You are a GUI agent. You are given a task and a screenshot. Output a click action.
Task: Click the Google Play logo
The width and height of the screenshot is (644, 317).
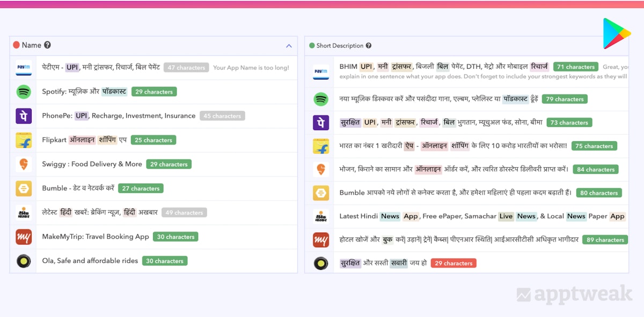point(616,33)
